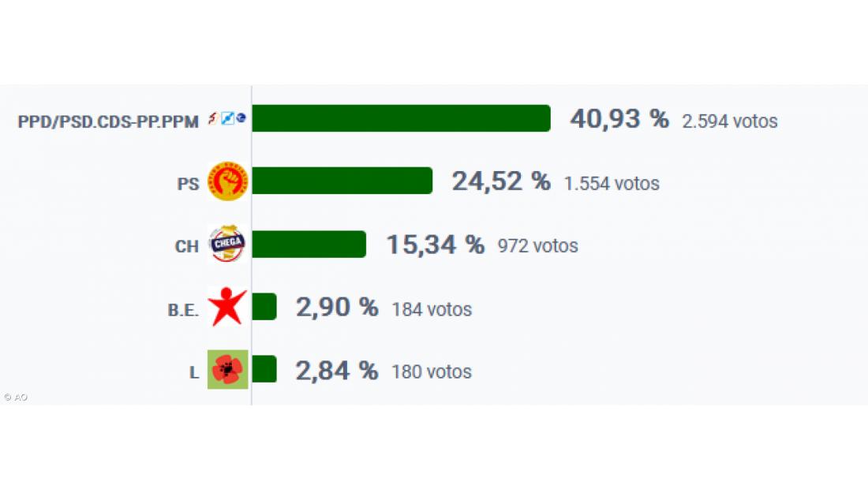The image size is (868, 489).
Task: Click the B.E. 2,90 % small bar
Action: pyautogui.click(x=264, y=307)
